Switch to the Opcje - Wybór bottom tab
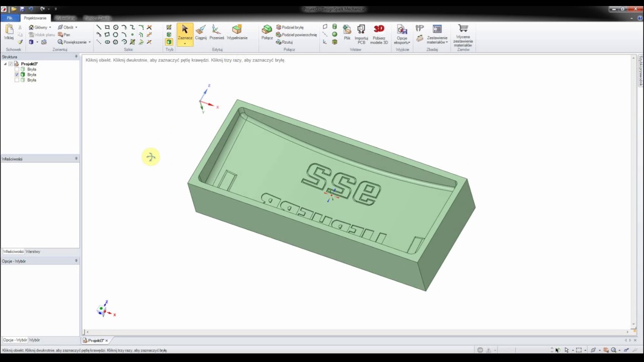This screenshot has height=362, width=644. tap(15, 340)
